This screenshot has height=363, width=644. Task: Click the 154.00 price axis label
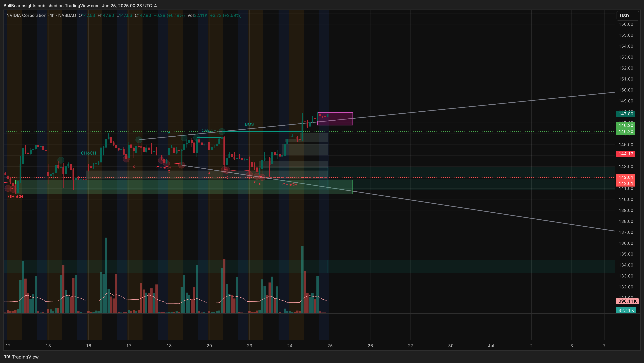(626, 46)
